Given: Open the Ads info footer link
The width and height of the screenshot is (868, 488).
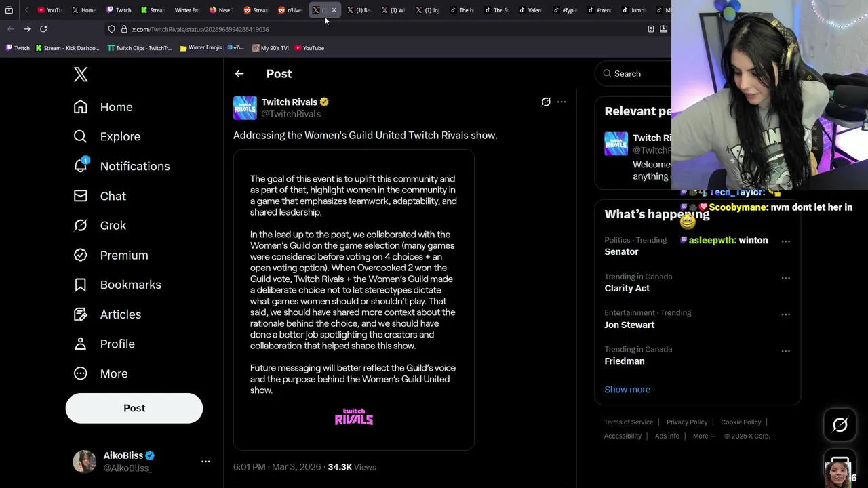Looking at the screenshot, I should click(x=667, y=436).
